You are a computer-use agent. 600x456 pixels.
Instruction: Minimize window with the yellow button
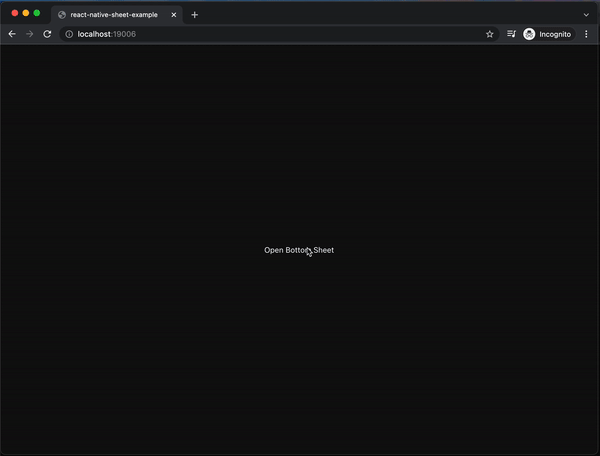click(x=26, y=13)
